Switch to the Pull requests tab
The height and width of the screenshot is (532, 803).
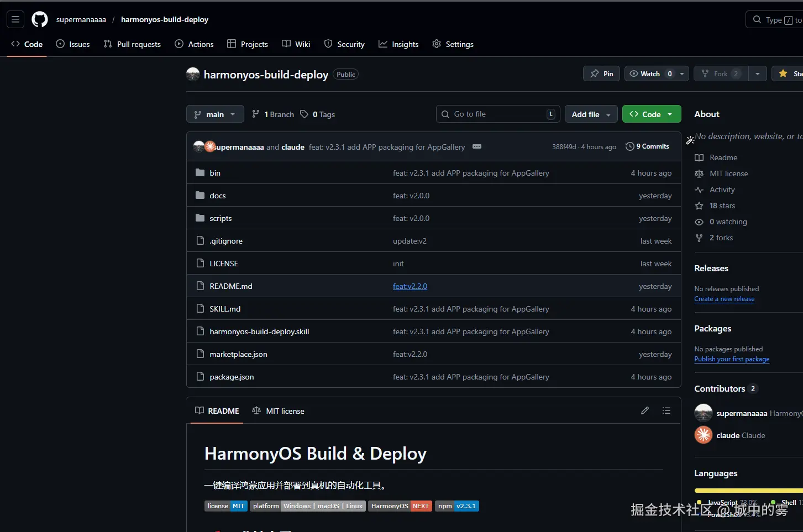coord(132,44)
